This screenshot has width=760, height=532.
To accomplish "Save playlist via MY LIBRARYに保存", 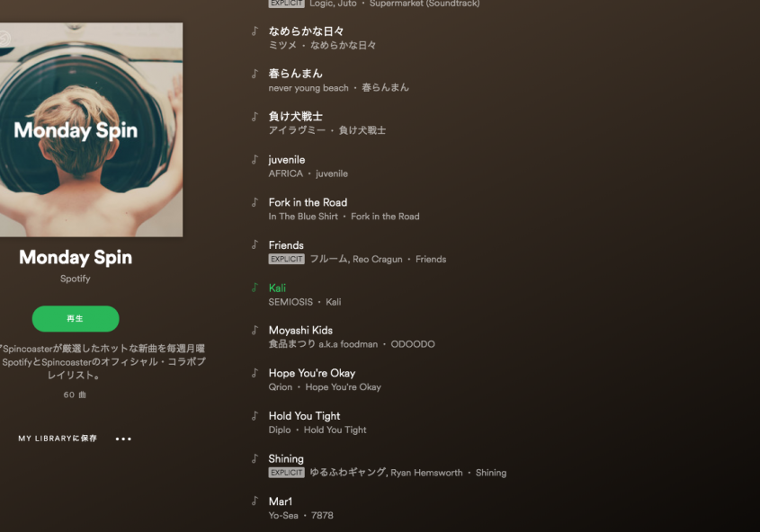I will coord(58,438).
